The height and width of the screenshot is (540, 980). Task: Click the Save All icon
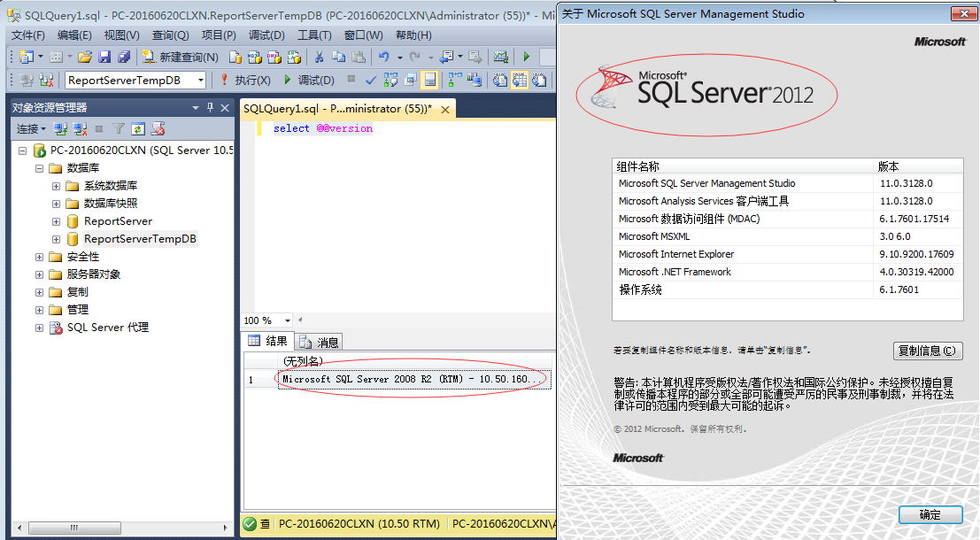124,57
